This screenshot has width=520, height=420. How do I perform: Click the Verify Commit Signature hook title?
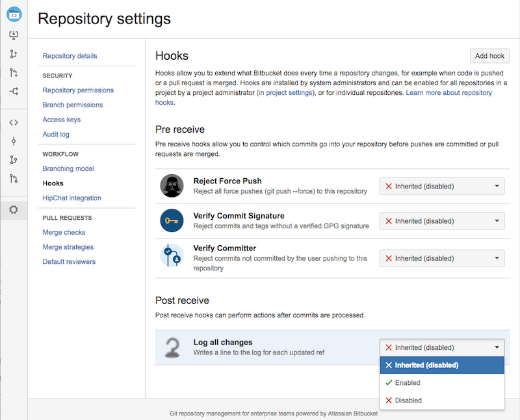coord(239,216)
